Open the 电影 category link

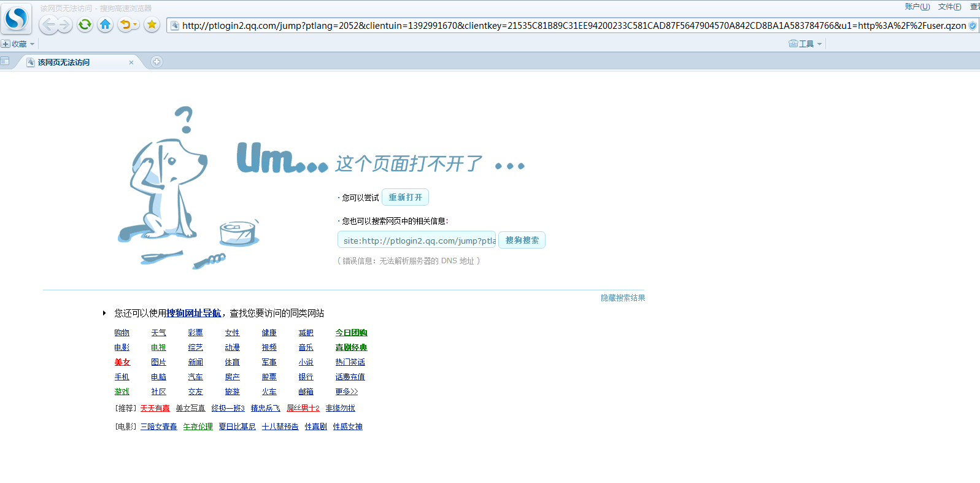coord(122,347)
